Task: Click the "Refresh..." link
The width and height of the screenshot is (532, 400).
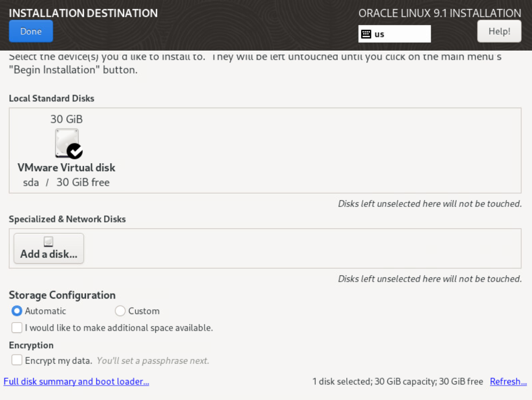Action: 508,381
